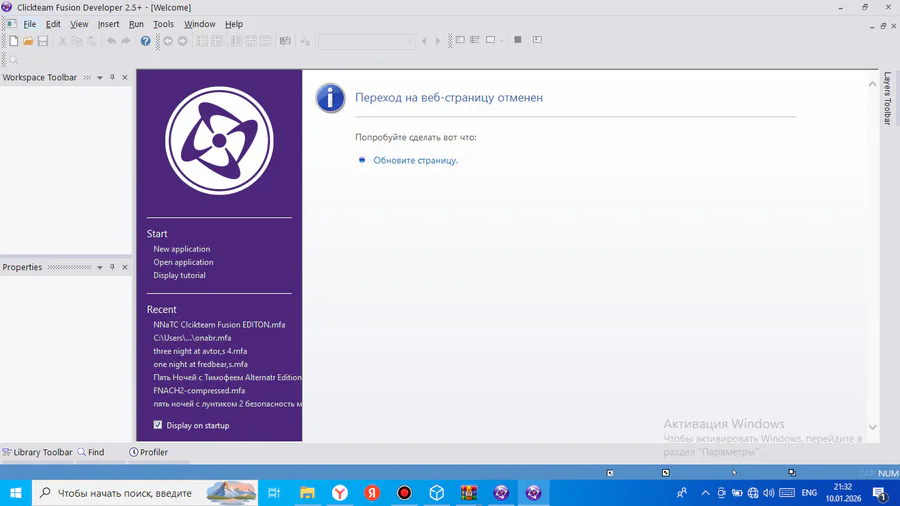The height and width of the screenshot is (506, 900).
Task: Click the Open application link
Action: [x=183, y=262]
